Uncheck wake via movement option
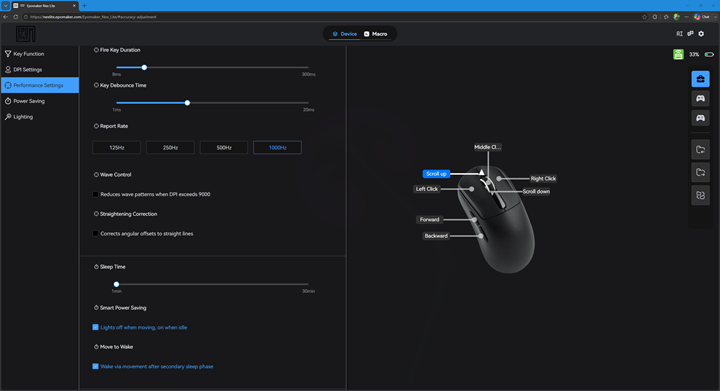 pos(96,366)
